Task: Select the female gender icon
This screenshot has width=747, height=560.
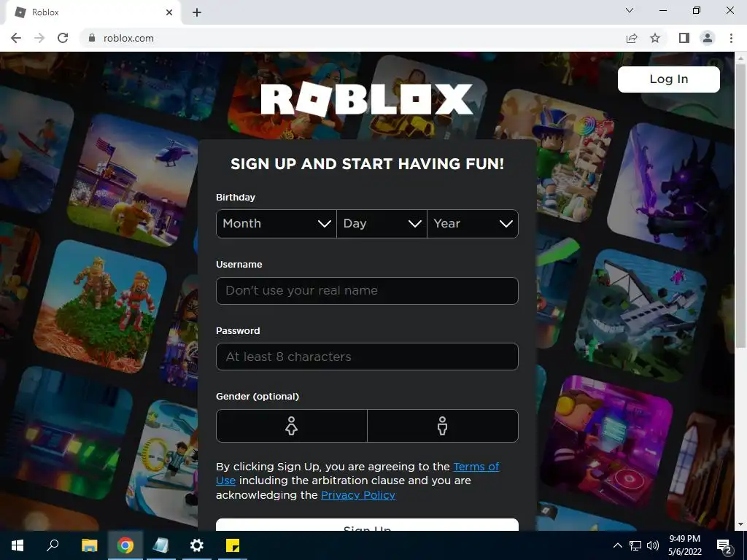Action: point(292,426)
